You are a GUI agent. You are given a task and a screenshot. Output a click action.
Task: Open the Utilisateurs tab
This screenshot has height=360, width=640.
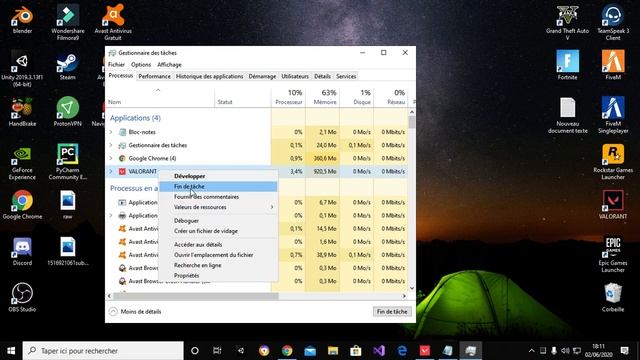pos(295,76)
